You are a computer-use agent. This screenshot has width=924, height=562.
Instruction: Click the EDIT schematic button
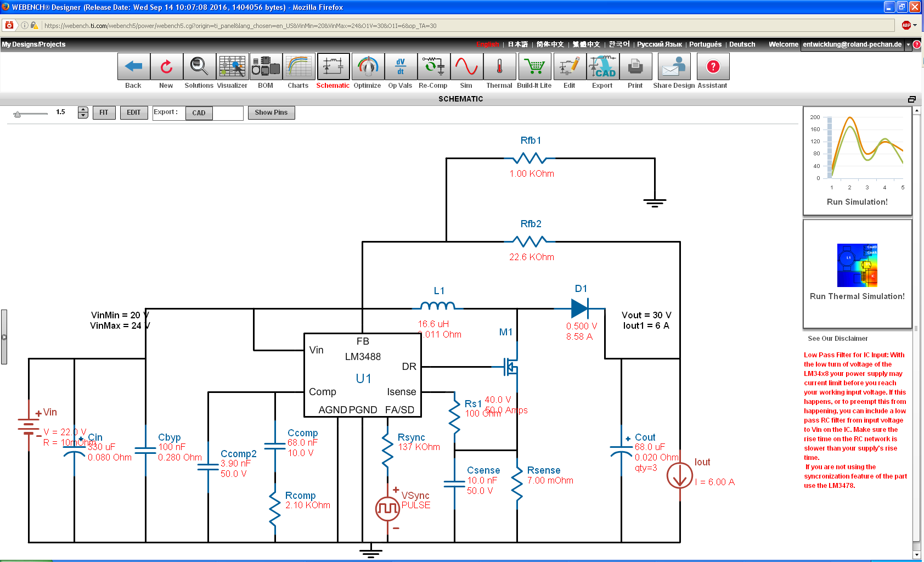tap(133, 113)
